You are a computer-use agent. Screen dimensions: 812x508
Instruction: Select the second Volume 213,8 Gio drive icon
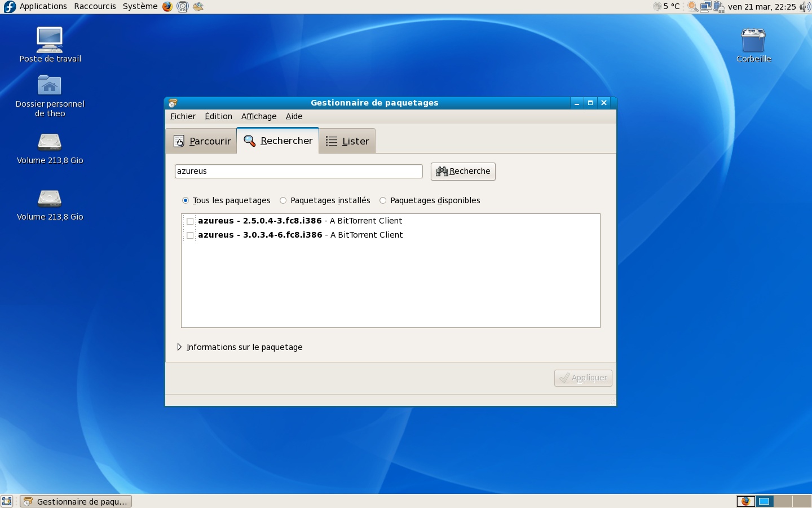[x=50, y=205]
